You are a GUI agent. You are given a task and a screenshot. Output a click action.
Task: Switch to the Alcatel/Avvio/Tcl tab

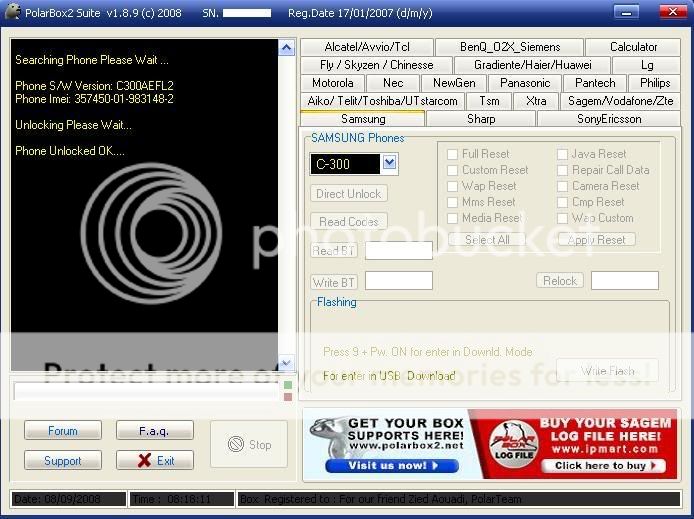click(x=367, y=47)
